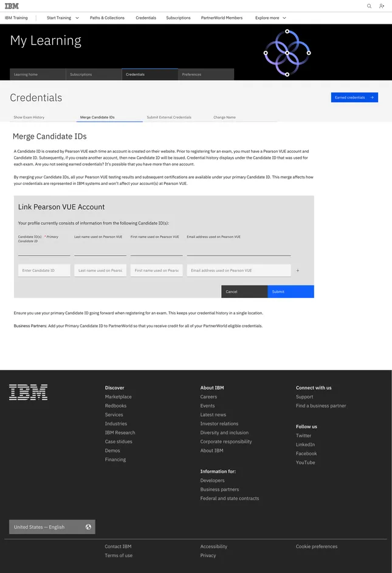The image size is (392, 573).
Task: Open Careers footer link
Action: click(x=208, y=397)
